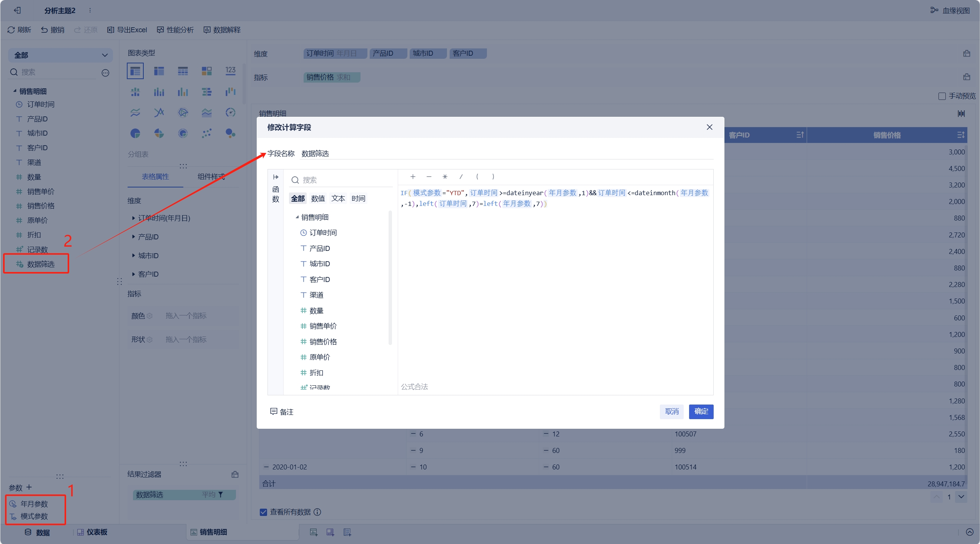This screenshot has height=544, width=980.
Task: Expand the 产品ID dimension settings
Action: tap(133, 237)
